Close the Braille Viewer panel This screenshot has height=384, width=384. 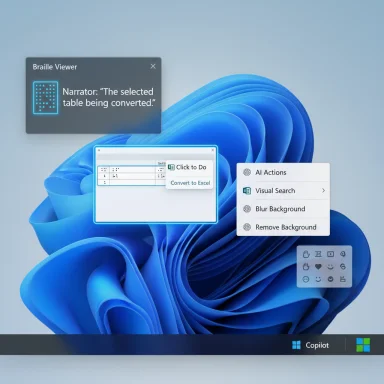tap(153, 66)
